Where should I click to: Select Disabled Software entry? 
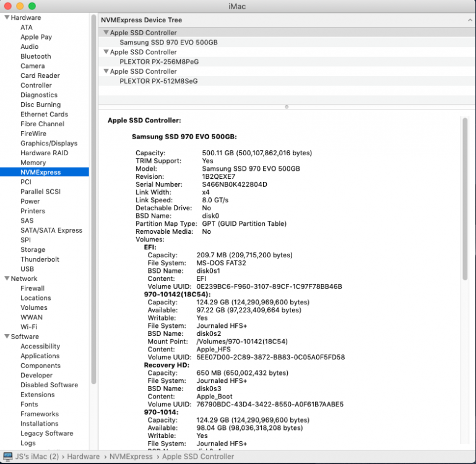click(49, 385)
